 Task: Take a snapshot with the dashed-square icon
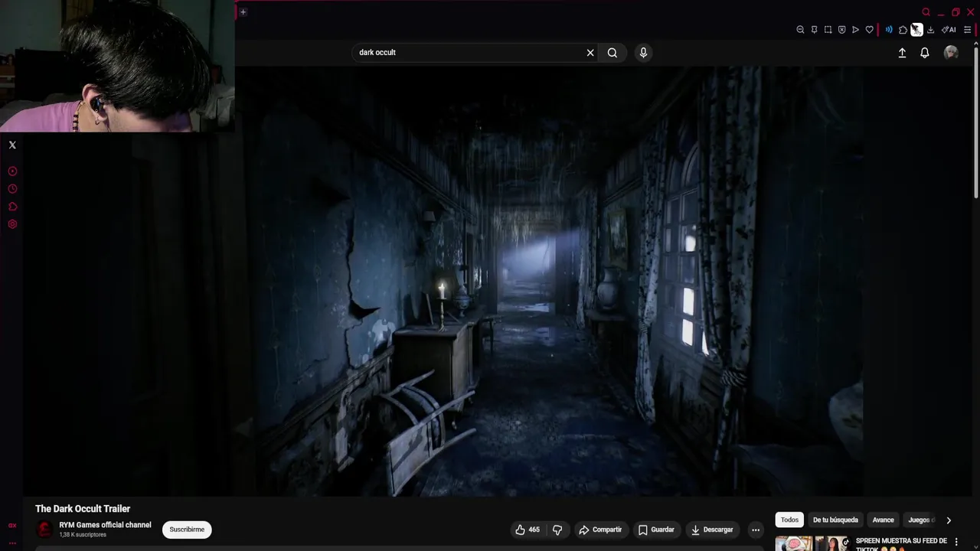(x=828, y=30)
